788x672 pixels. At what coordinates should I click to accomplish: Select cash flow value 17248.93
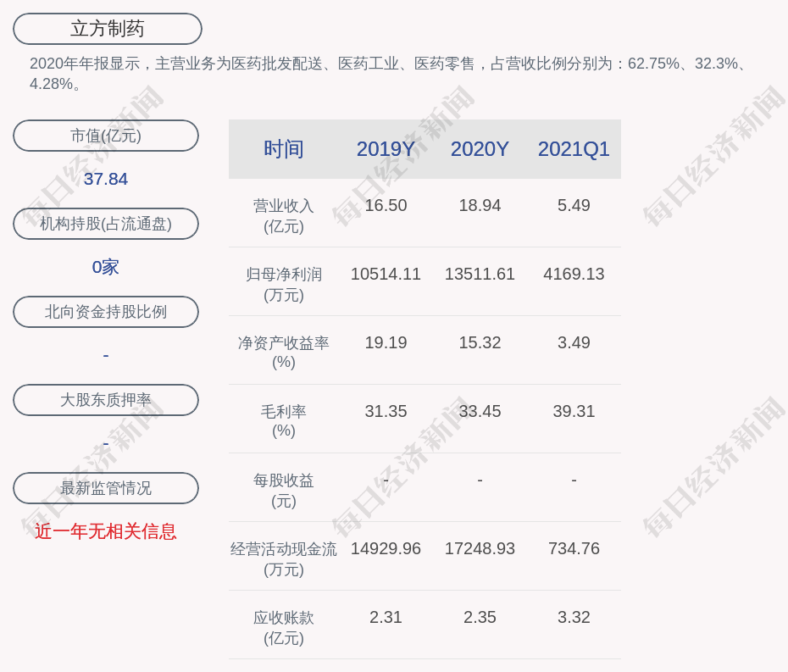[480, 548]
